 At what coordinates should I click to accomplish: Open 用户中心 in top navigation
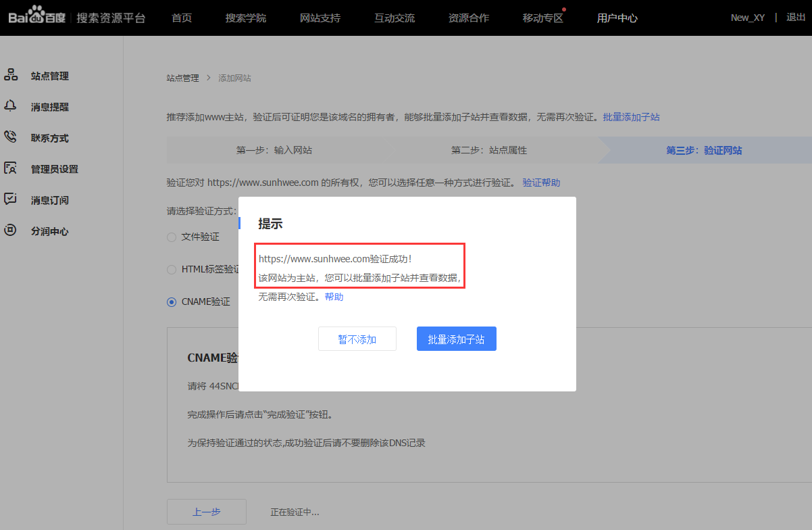[617, 18]
